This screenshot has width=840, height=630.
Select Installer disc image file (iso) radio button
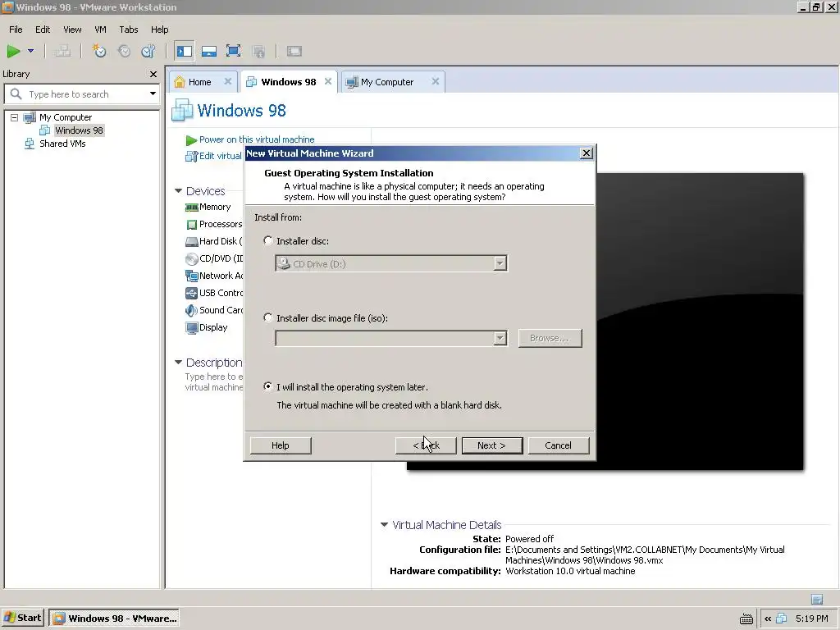tap(268, 317)
